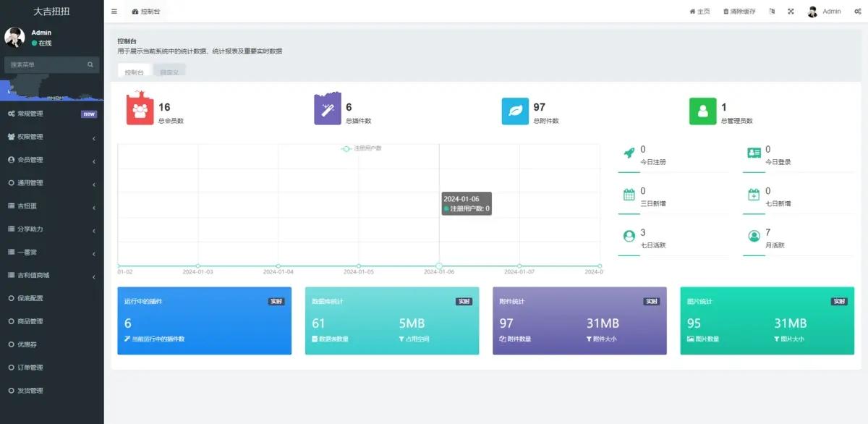
Task: Click the magnifier icon in the menu search box
Action: (90, 64)
